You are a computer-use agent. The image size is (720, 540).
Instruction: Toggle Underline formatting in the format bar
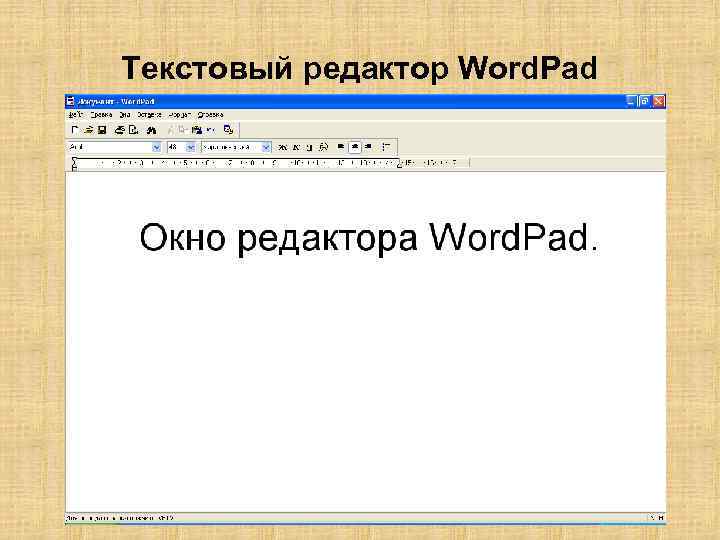309,147
